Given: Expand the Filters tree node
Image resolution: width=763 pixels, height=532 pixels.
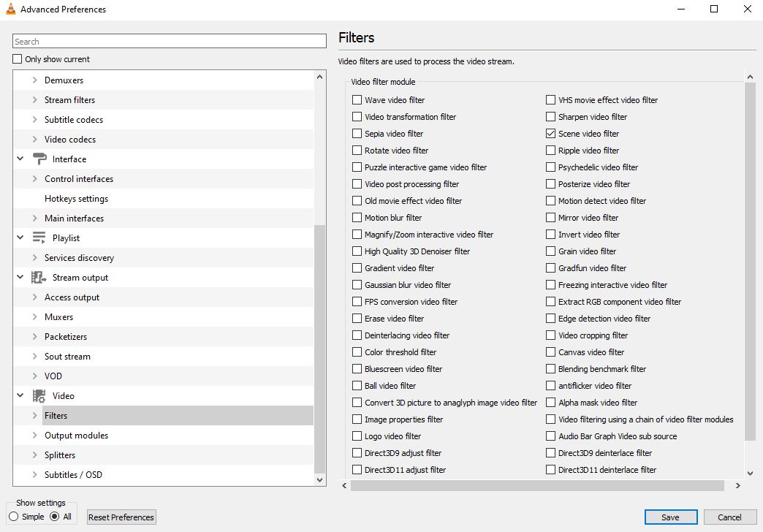Looking at the screenshot, I should coord(34,415).
